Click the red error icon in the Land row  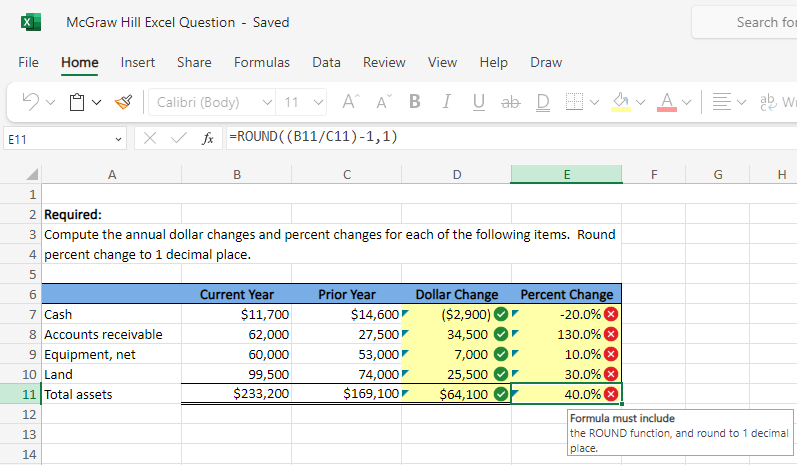click(611, 374)
